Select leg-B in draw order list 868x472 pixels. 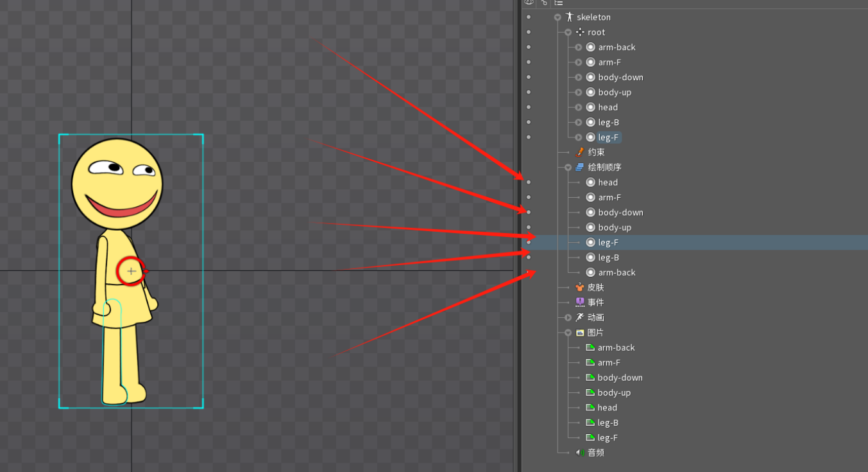tap(609, 258)
